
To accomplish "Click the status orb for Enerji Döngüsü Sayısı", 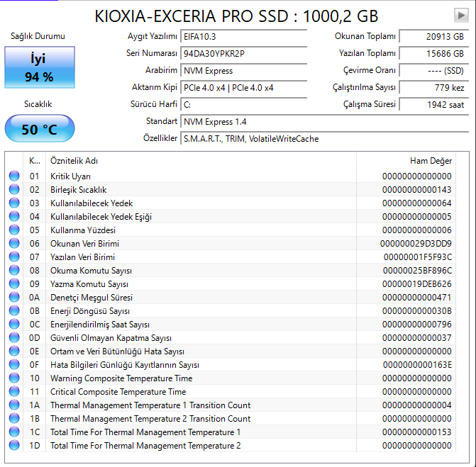I will pyautogui.click(x=14, y=310).
